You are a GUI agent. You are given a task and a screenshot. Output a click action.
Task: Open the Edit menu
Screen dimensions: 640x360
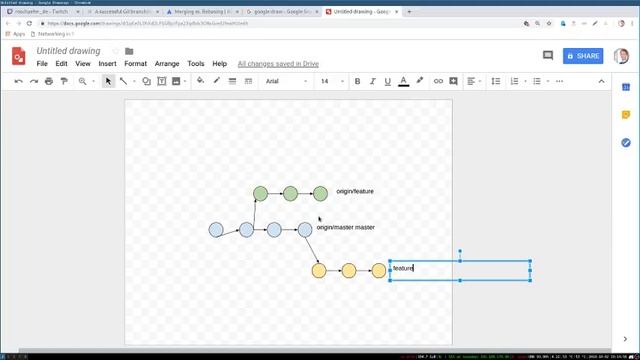[x=61, y=64]
